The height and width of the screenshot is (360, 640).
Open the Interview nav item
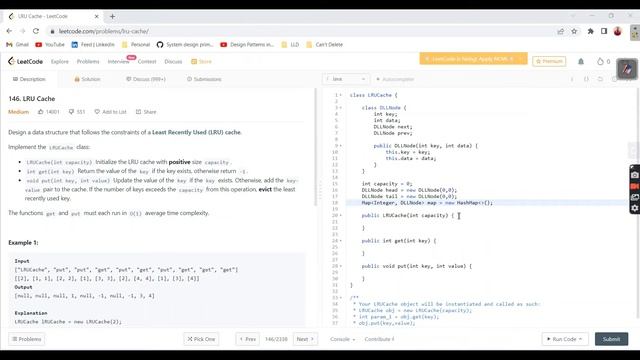tap(118, 62)
